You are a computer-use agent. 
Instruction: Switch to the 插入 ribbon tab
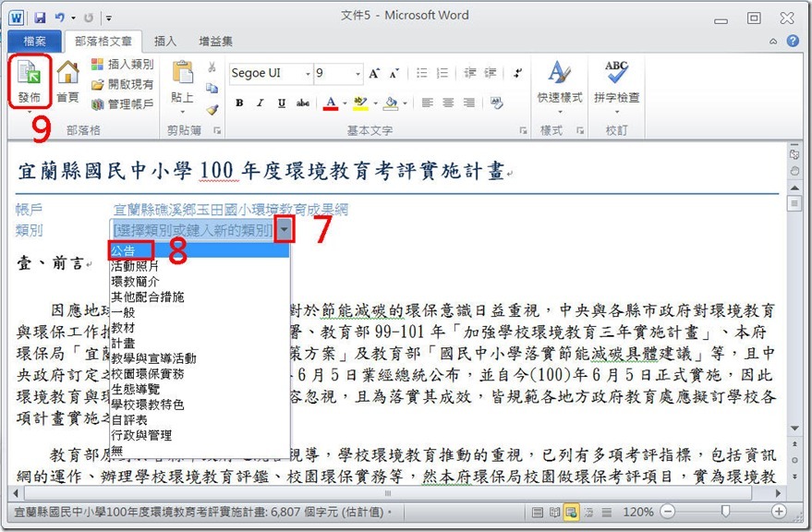[165, 41]
